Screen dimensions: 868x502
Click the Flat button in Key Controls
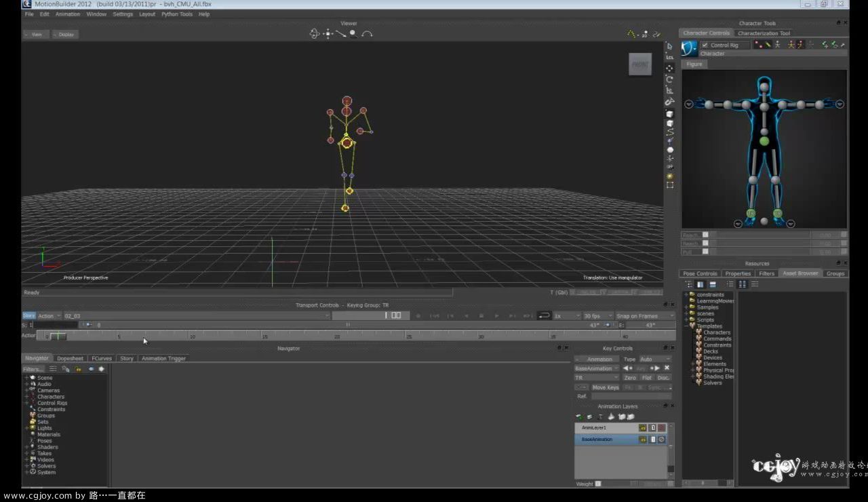[647, 378]
